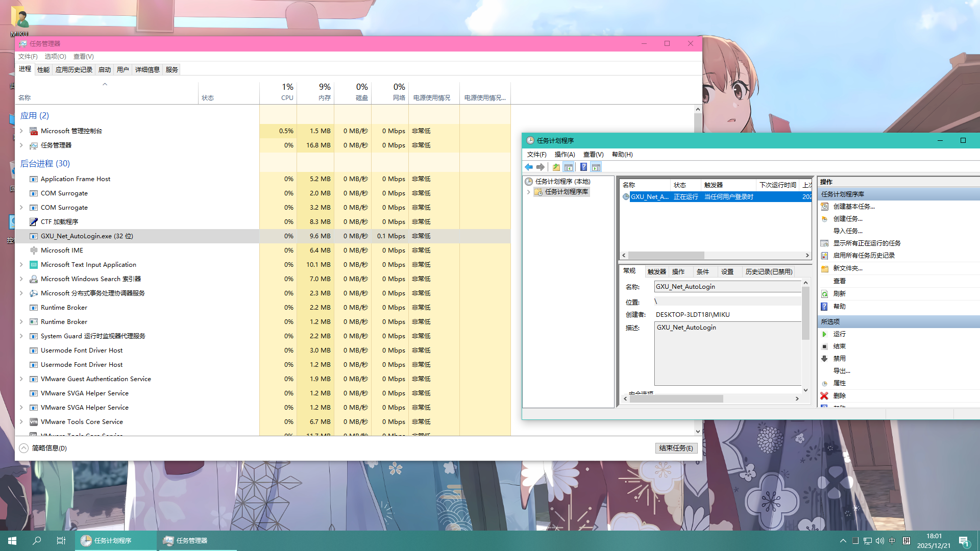Click the 任务管理器 icon on the taskbar
The width and height of the screenshot is (980, 551).
168,540
